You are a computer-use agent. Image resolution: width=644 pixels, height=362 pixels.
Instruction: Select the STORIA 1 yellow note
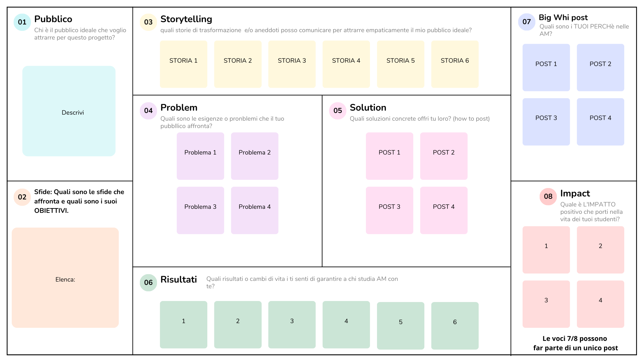click(x=183, y=64)
